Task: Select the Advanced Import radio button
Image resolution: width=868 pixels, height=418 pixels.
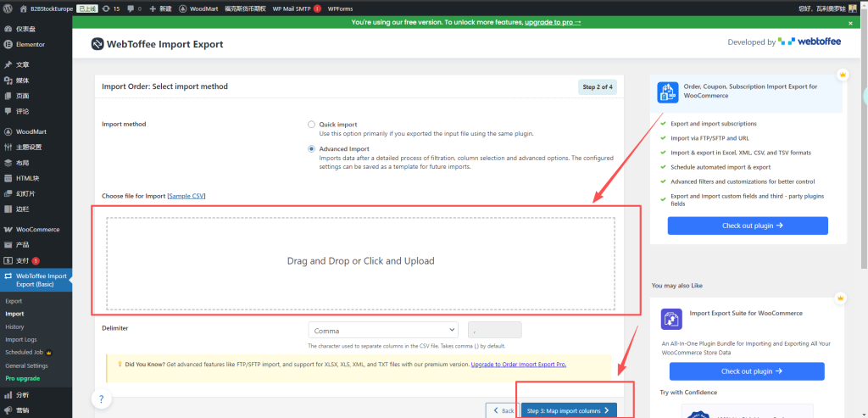Action: [312, 149]
